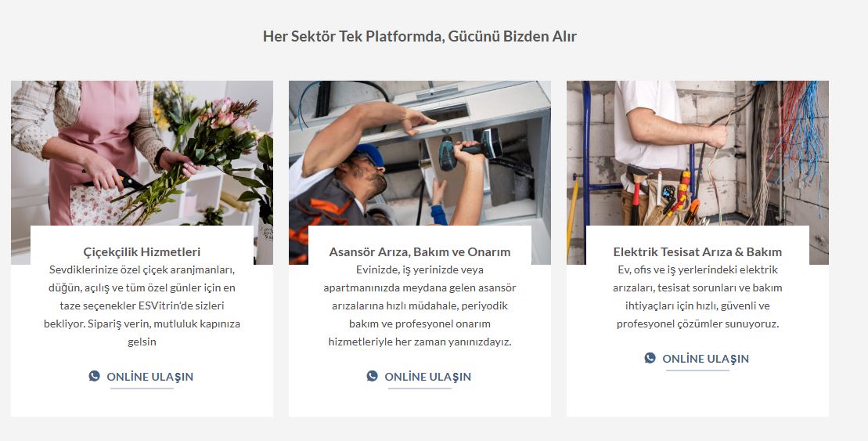Click underline beneath florist ONLINE ULAŞIN link
Image resolution: width=868 pixels, height=441 pixels.
coord(142,389)
